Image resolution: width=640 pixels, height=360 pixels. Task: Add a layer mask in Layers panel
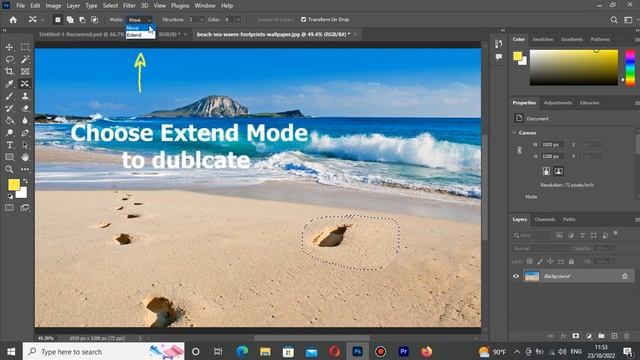[x=576, y=336]
